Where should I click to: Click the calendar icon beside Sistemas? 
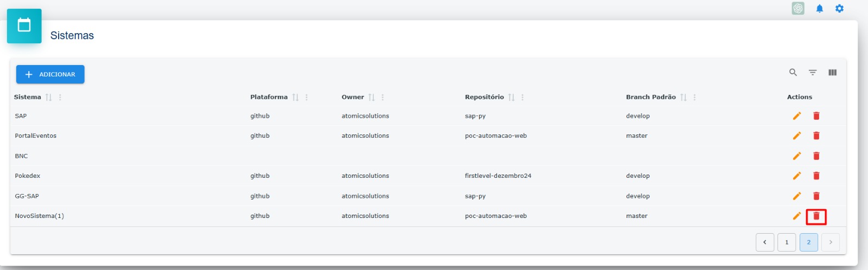24,25
